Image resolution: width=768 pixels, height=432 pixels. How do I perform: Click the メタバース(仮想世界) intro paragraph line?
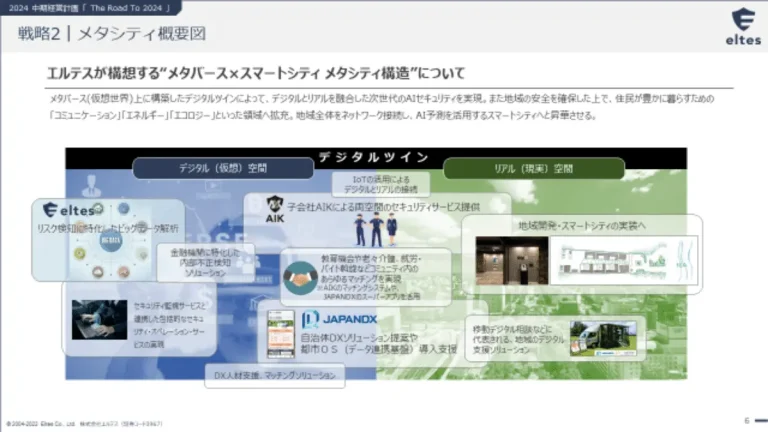coord(382,99)
